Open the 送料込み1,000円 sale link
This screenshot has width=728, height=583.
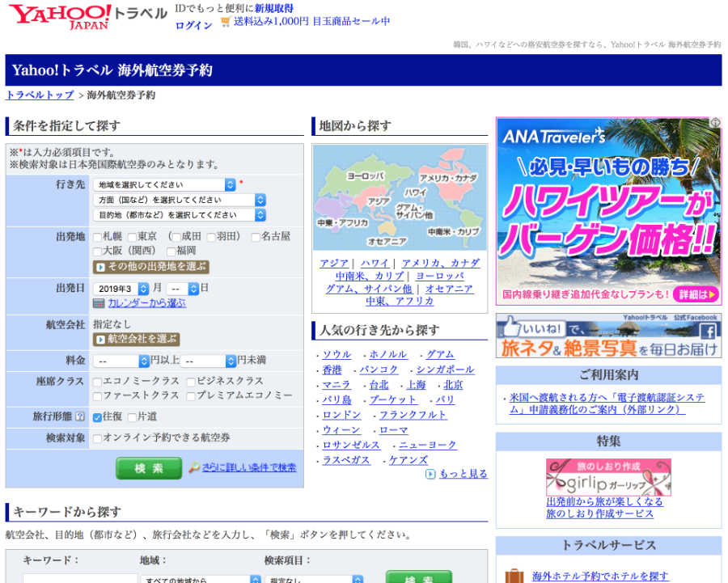(311, 21)
